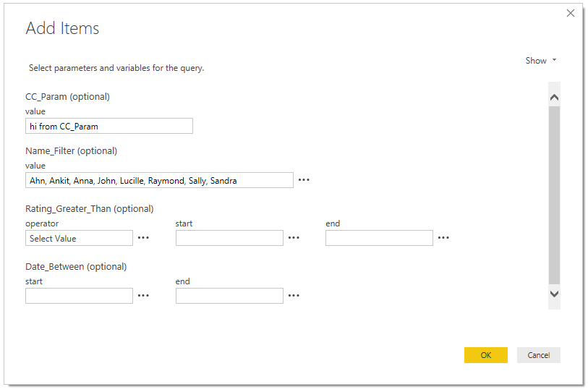Image resolution: width=588 pixels, height=392 pixels.
Task: Dismiss dialog with Cancel button
Action: (x=539, y=355)
